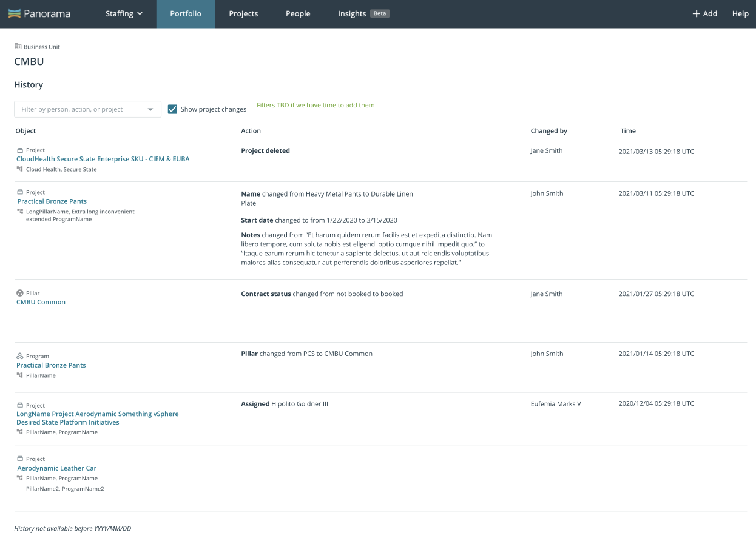Click the project icon above LongName Project Aerodynamic
This screenshot has width=756, height=558.
20,405
